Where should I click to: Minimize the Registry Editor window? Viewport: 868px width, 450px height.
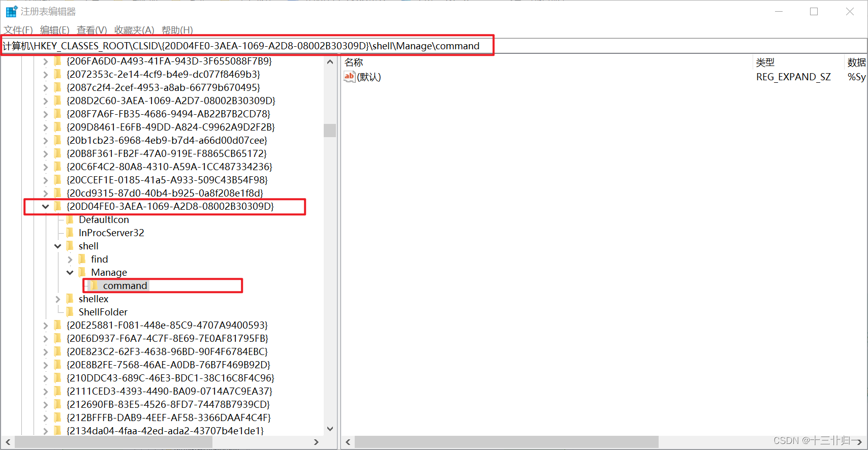click(x=779, y=11)
